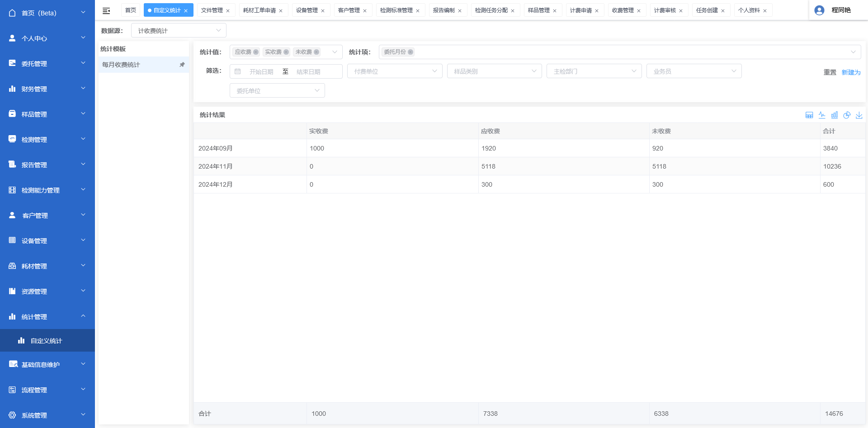Expand the 耗材管理 sidebar menu
Image resolution: width=868 pixels, height=428 pixels.
[x=47, y=266]
